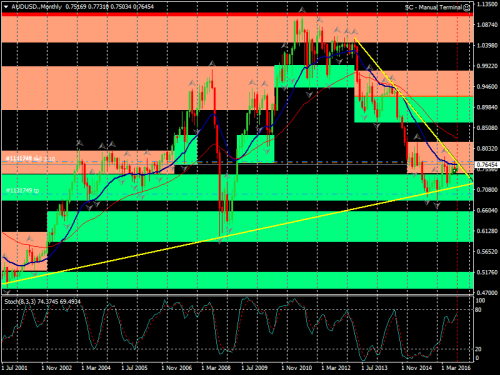Screen dimensions: 500x375
Task: Click the 0.76454 current price tag on the price axis
Action: click(487, 165)
